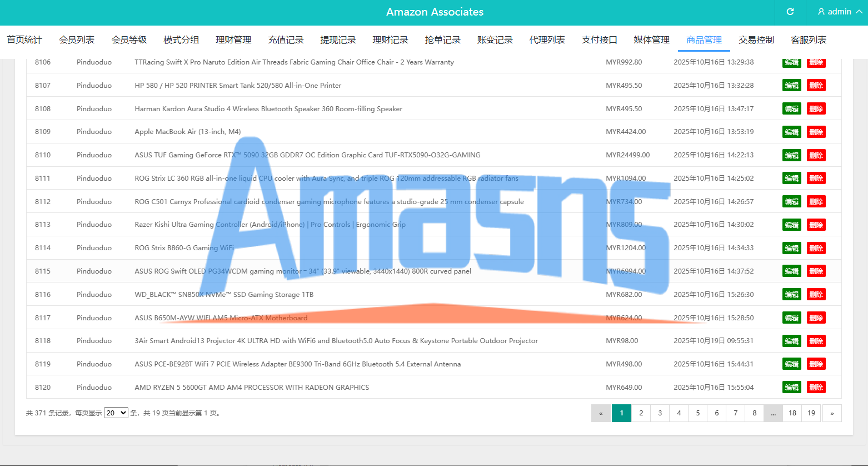This screenshot has height=466, width=868.
Task: Edit product 8118 3Air projector row
Action: click(792, 341)
